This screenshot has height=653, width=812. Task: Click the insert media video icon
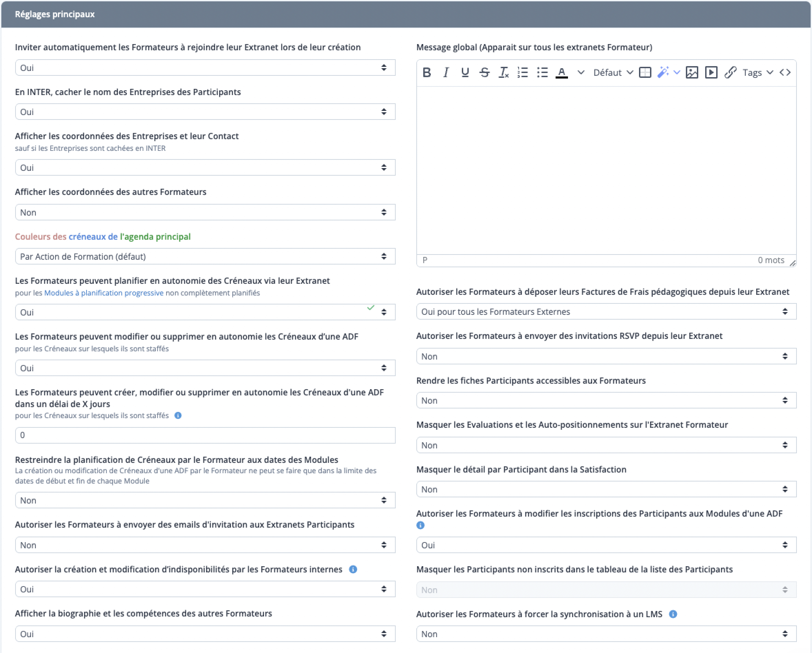(711, 72)
